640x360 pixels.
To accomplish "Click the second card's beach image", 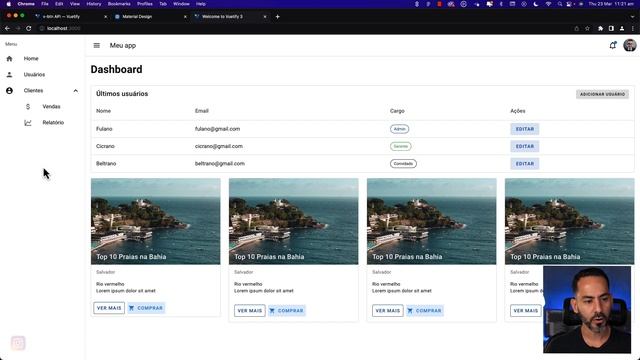I will coord(293,221).
